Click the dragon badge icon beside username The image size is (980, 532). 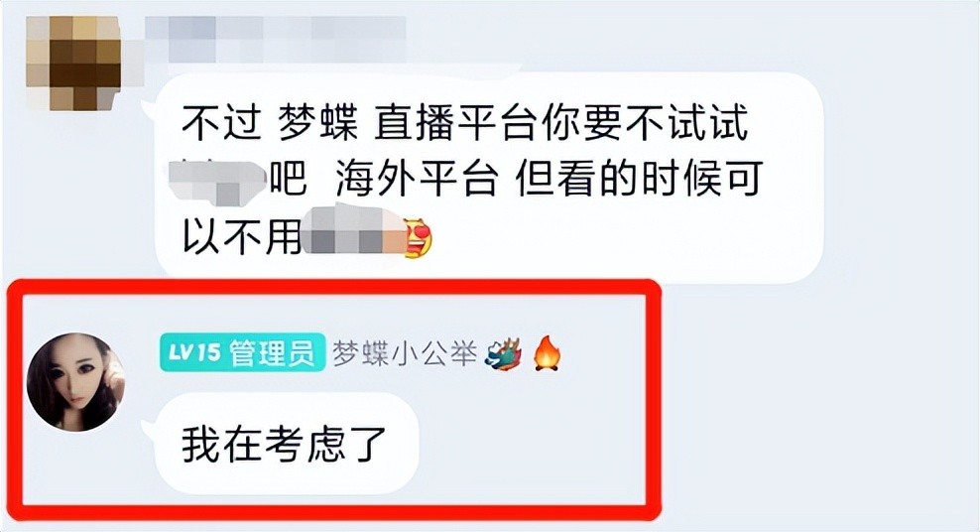(503, 354)
